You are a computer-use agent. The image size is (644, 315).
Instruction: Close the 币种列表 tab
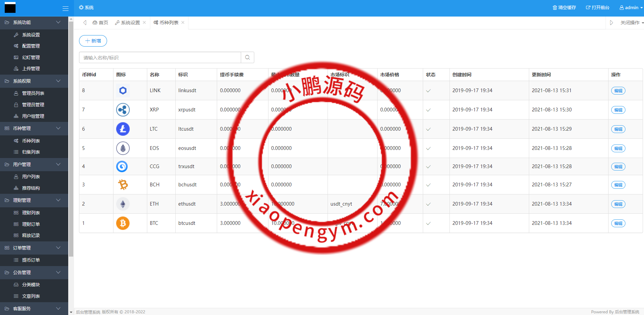[183, 23]
